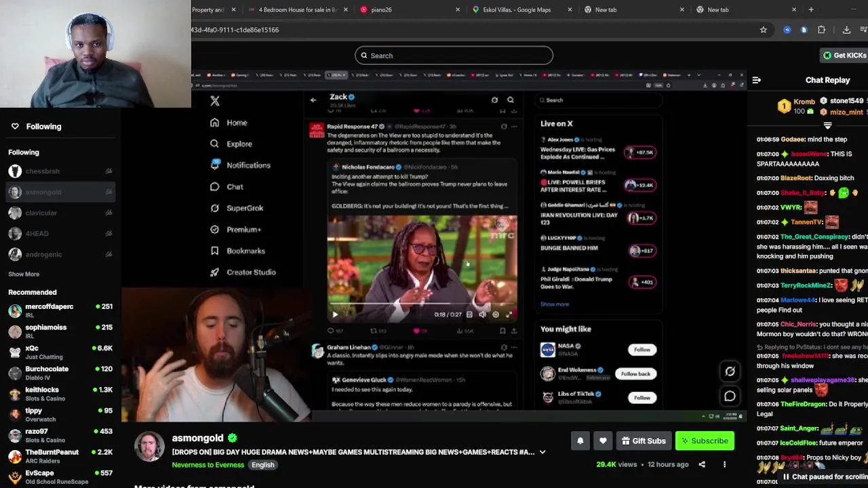
Task: Click the verified badge next to asmongold
Action: pos(233,438)
